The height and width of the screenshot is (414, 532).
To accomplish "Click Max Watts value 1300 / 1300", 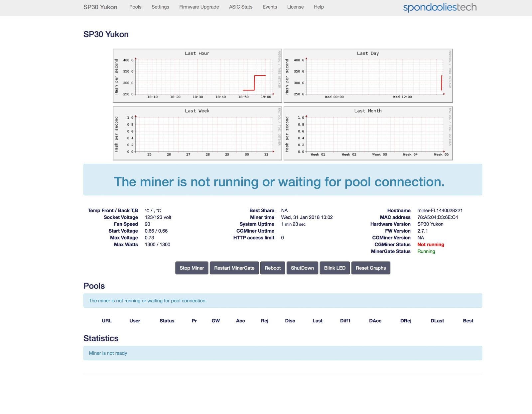I will point(157,245).
